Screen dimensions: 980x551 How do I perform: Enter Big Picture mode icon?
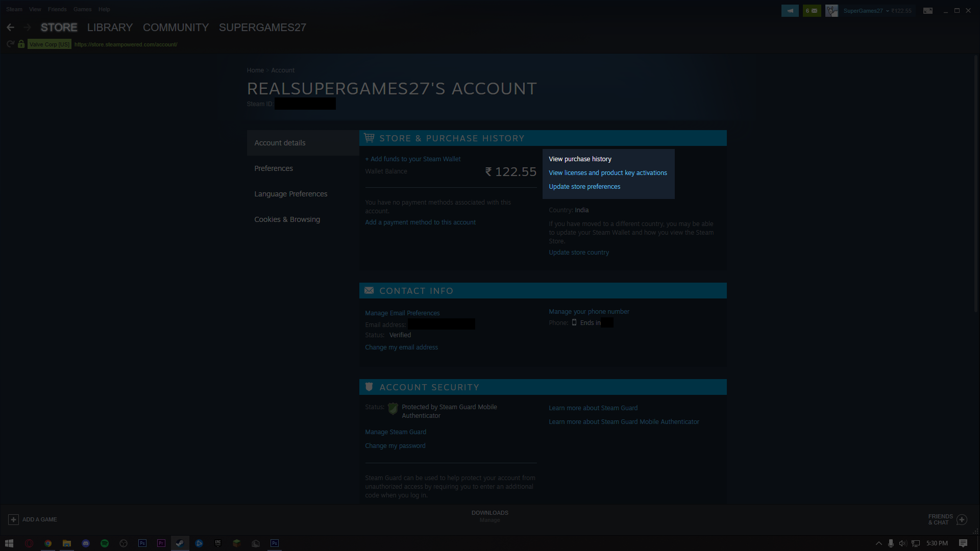(x=928, y=11)
